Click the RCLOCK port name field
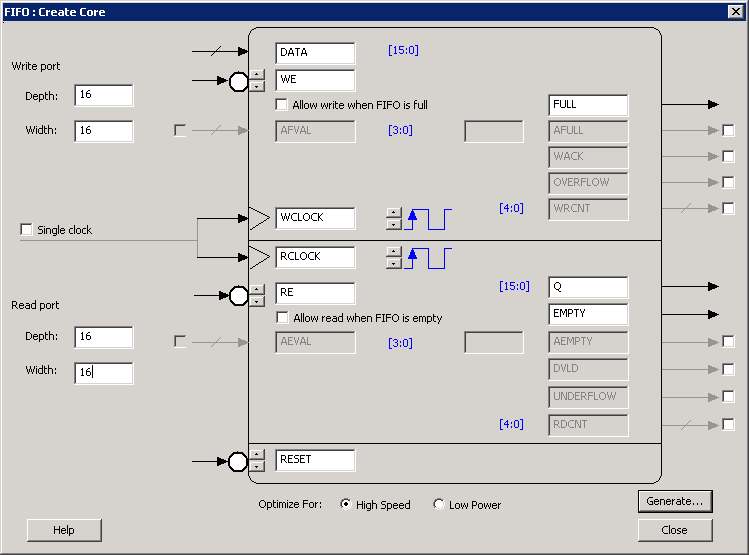 (x=315, y=257)
